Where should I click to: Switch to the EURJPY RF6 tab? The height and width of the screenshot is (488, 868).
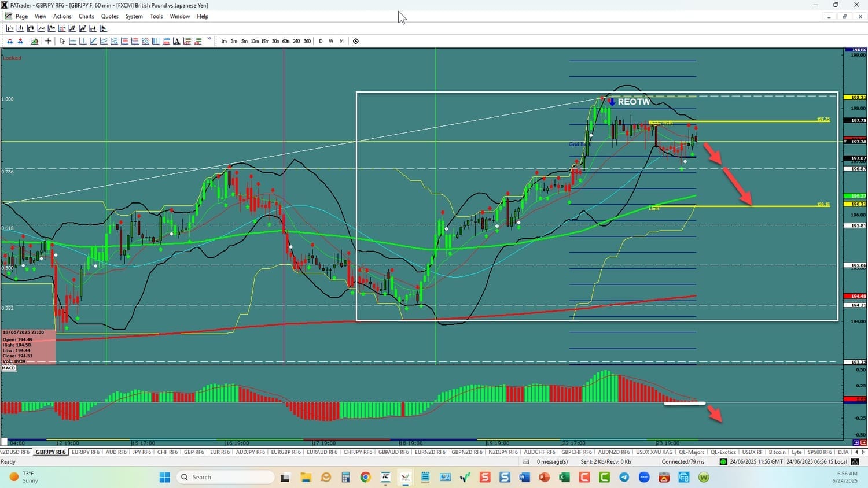85,452
